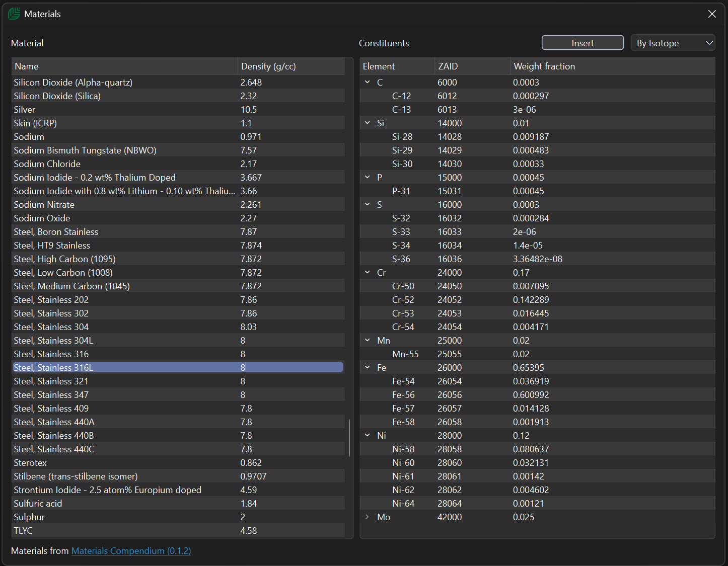Viewport: 728px width, 566px height.
Task: Click the materials list vertical scrollbar thumb
Action: [349, 438]
